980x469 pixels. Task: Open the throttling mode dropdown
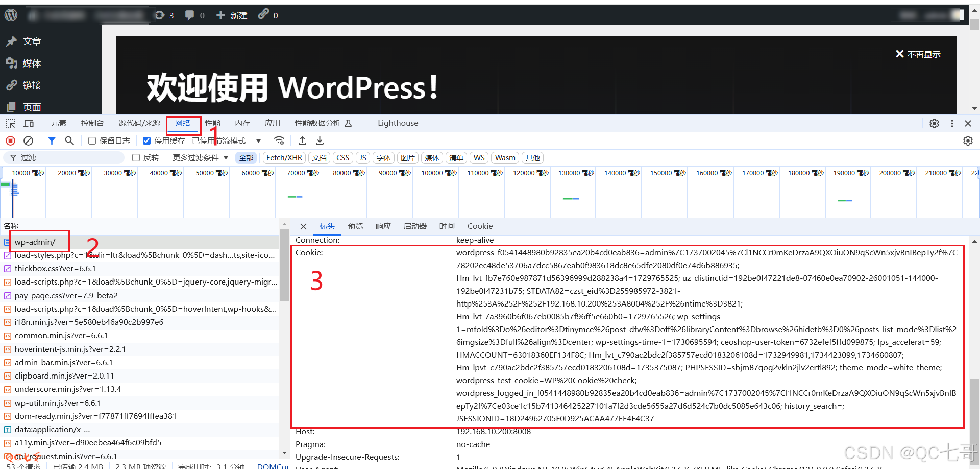pyautogui.click(x=227, y=141)
